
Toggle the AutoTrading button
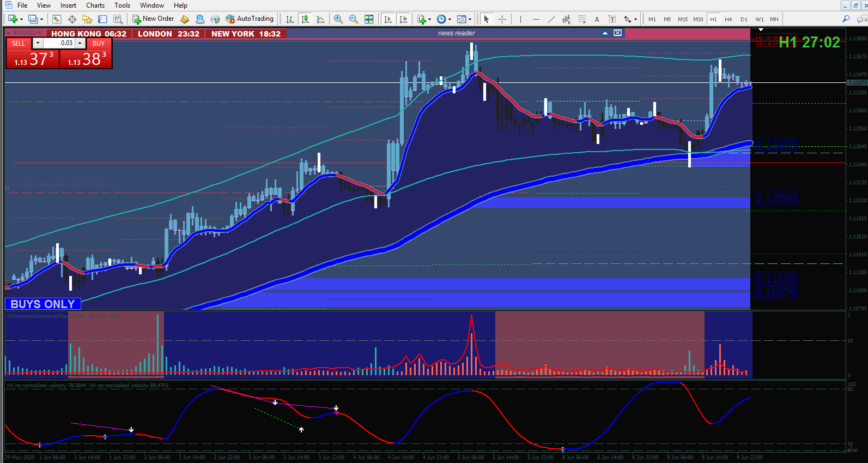[250, 19]
